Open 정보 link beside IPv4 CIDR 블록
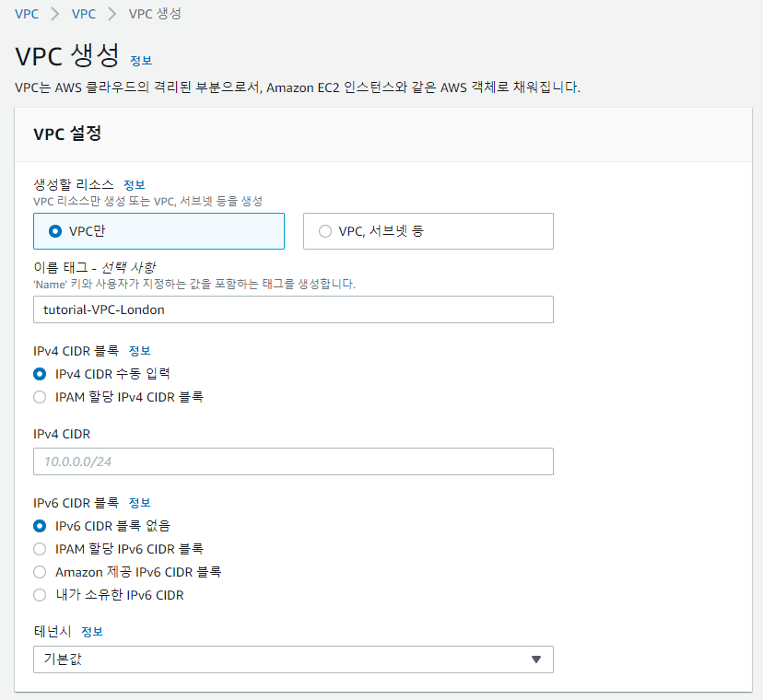The image size is (763, 700). coord(140,351)
